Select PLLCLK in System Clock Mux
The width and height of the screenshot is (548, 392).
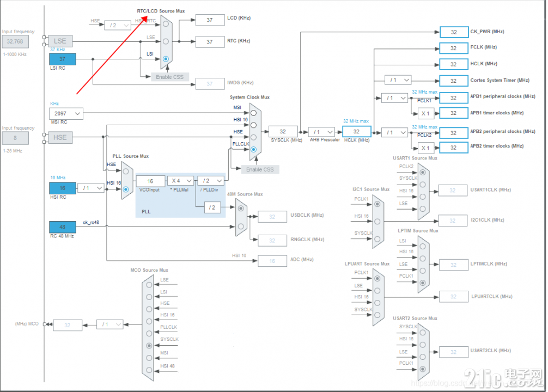point(253,149)
